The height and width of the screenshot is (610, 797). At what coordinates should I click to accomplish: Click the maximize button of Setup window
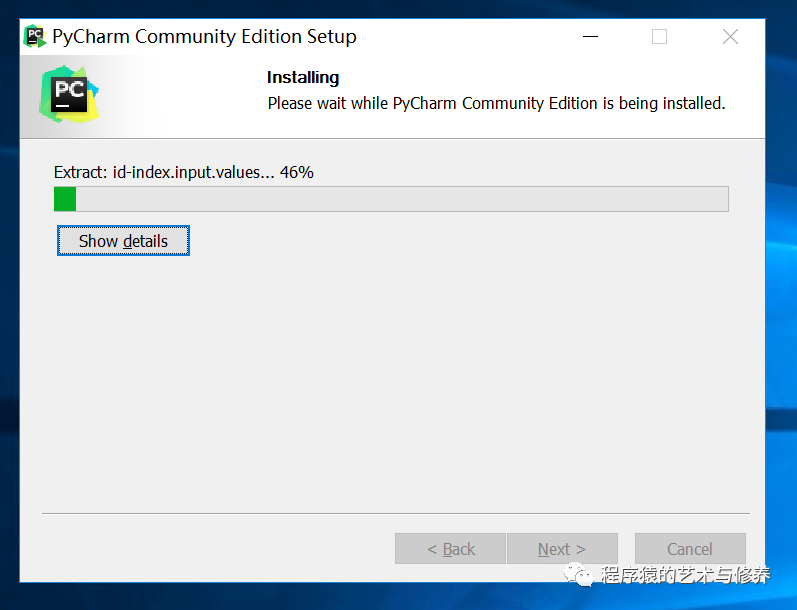pyautogui.click(x=659, y=37)
